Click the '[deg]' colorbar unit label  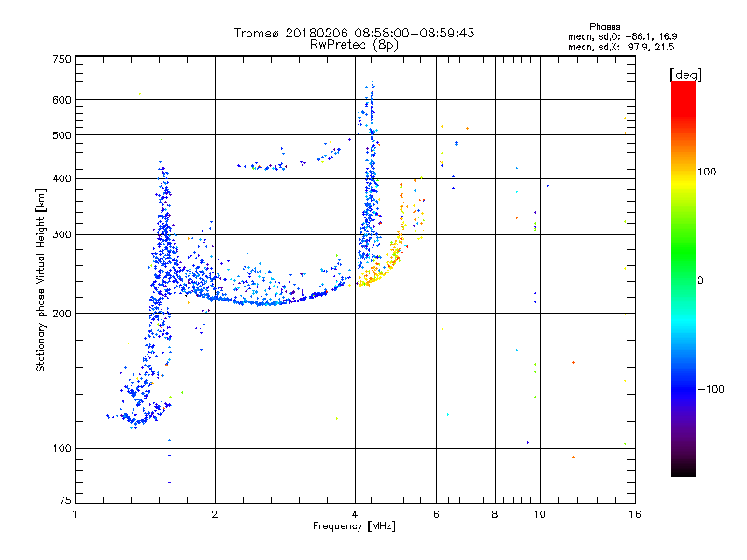(x=685, y=75)
